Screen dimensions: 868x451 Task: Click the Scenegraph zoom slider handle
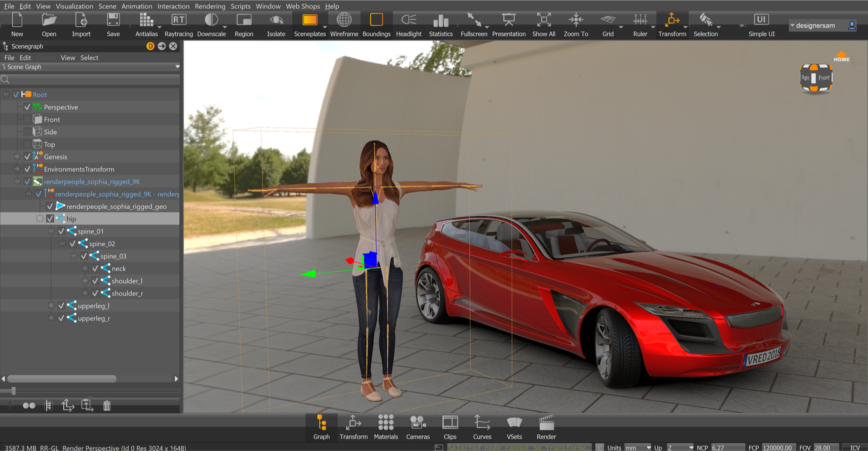[x=14, y=391]
